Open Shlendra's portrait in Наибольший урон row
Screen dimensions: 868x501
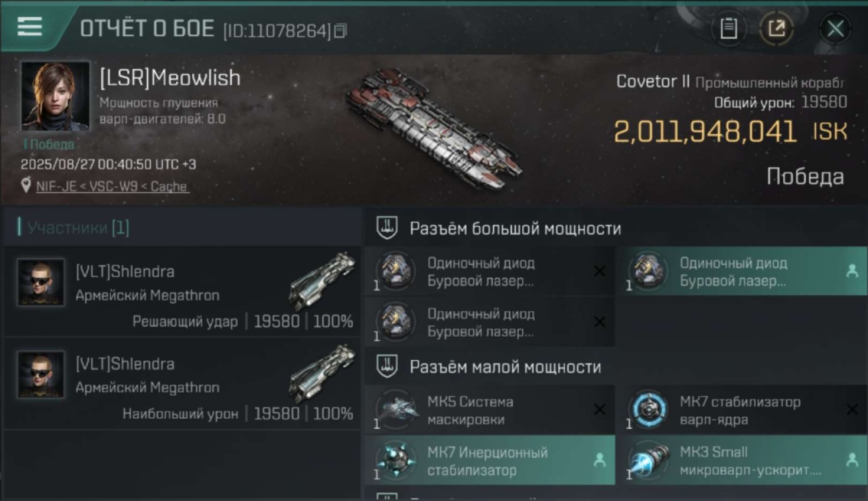41,375
